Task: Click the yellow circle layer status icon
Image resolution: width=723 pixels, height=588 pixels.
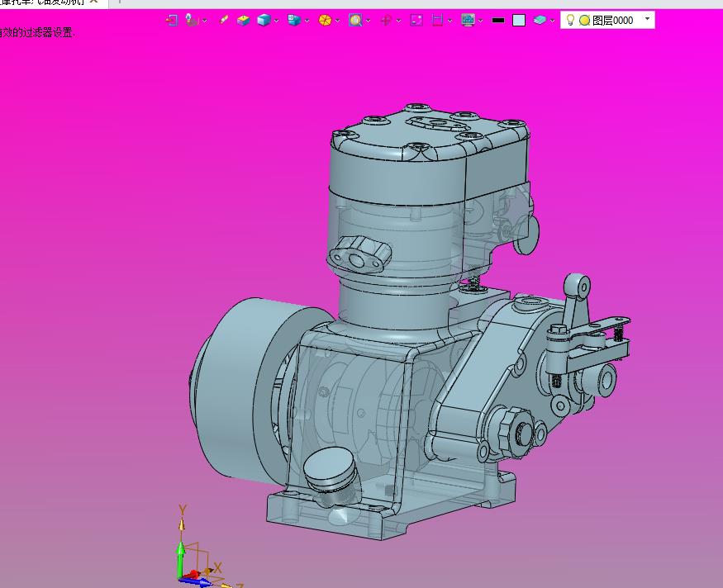Action: click(585, 21)
